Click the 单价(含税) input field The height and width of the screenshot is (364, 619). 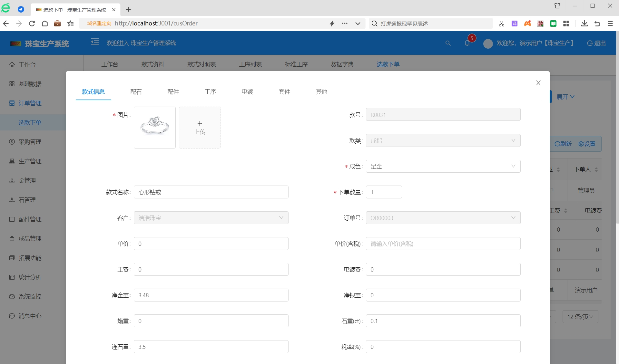pos(443,244)
